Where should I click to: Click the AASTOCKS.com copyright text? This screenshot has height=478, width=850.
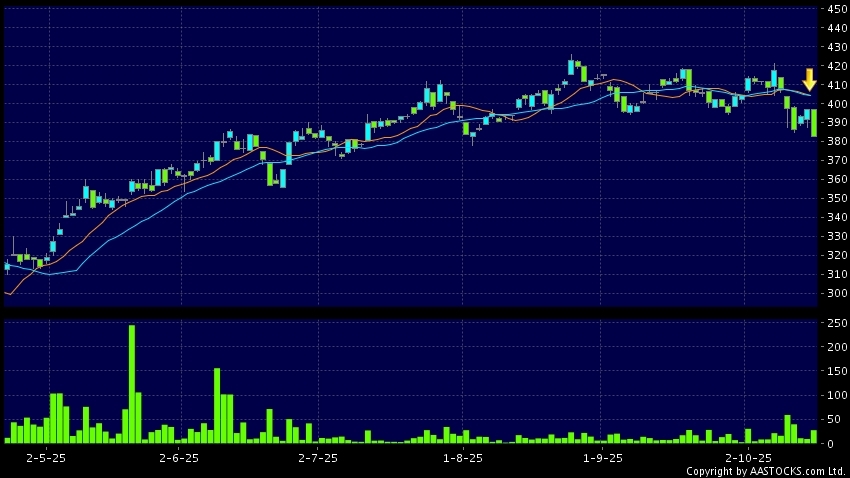click(x=765, y=471)
